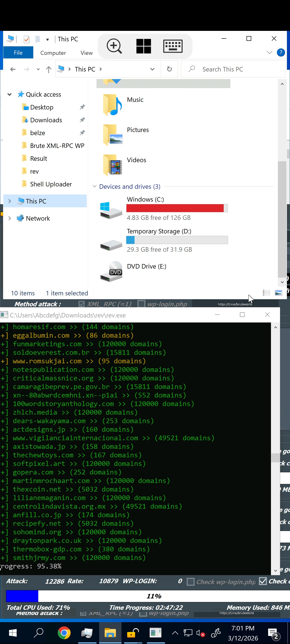Open the Customize Quick Access Toolbar dropdown

click(47, 39)
